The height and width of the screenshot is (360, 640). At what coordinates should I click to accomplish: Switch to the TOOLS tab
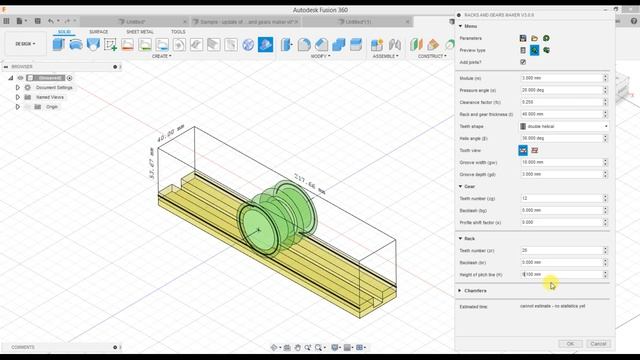178,32
